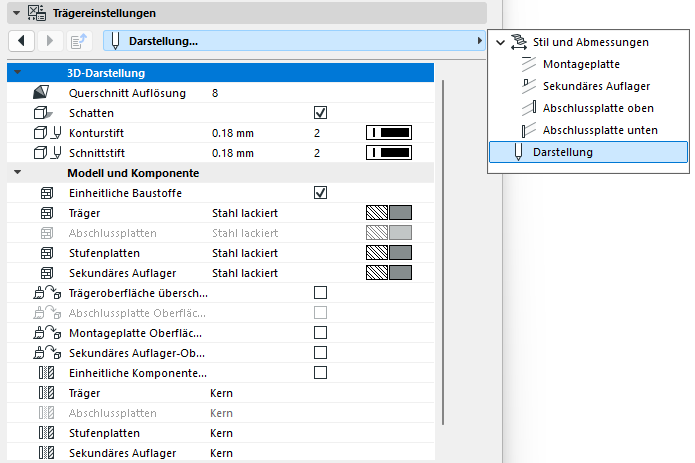The width and height of the screenshot is (695, 463).
Task: Click the Querschnitt Auflösung icon
Action: click(x=41, y=93)
